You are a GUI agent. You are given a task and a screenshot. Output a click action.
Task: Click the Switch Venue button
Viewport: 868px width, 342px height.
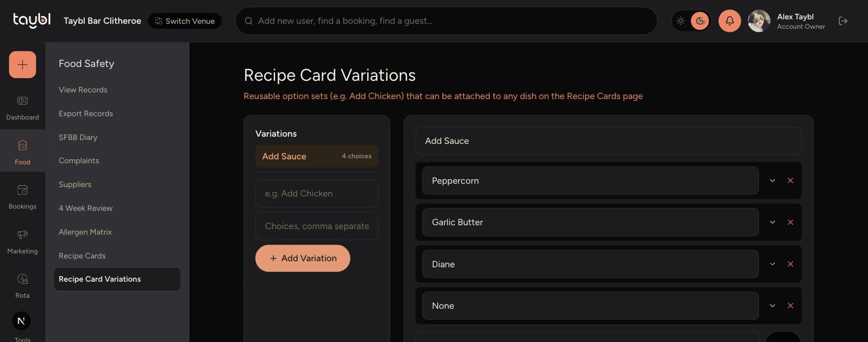(x=185, y=21)
